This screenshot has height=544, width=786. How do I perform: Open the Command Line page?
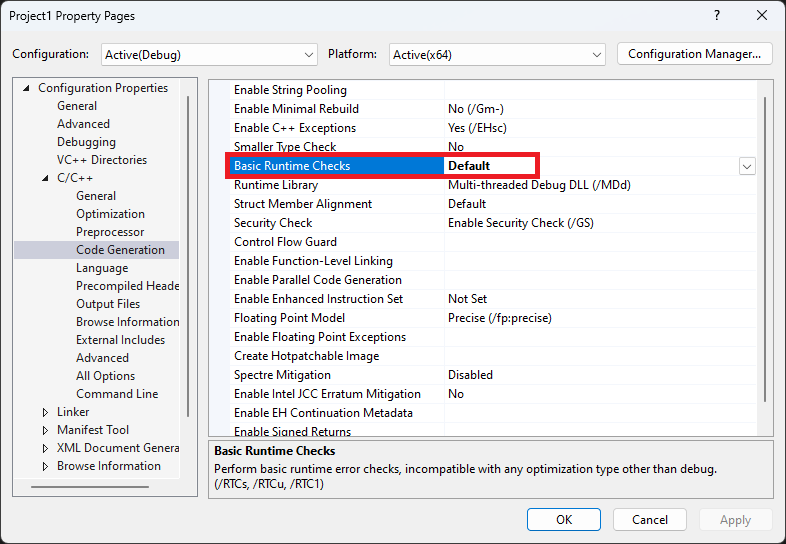(117, 394)
